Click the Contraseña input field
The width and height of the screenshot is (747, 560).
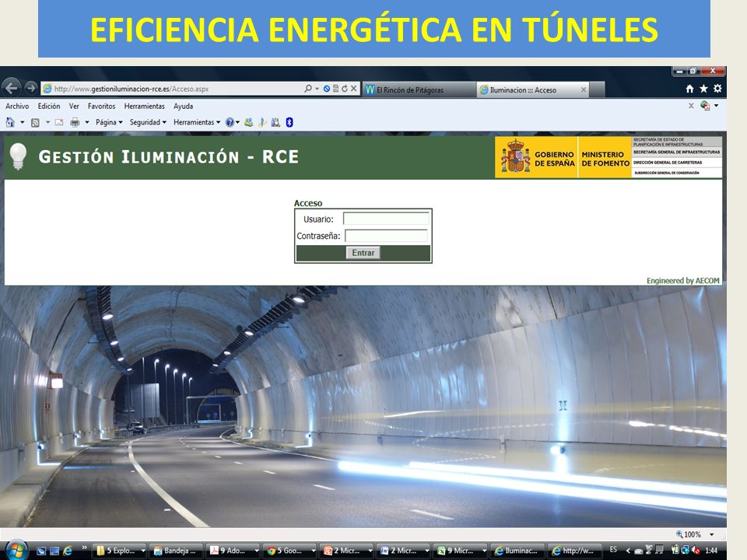coord(386,236)
